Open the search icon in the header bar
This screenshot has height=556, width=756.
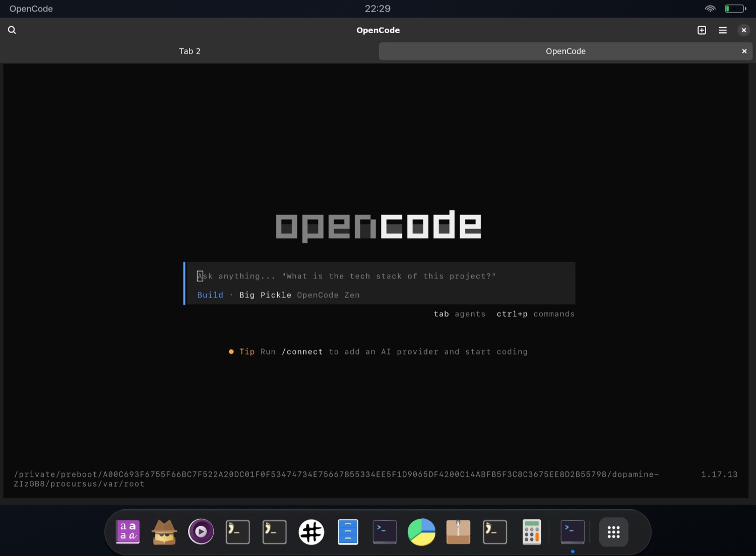12,30
